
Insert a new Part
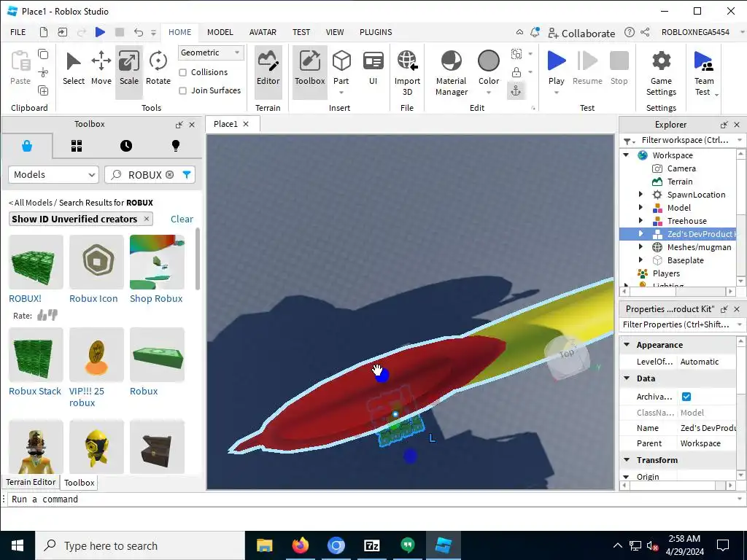point(341,71)
